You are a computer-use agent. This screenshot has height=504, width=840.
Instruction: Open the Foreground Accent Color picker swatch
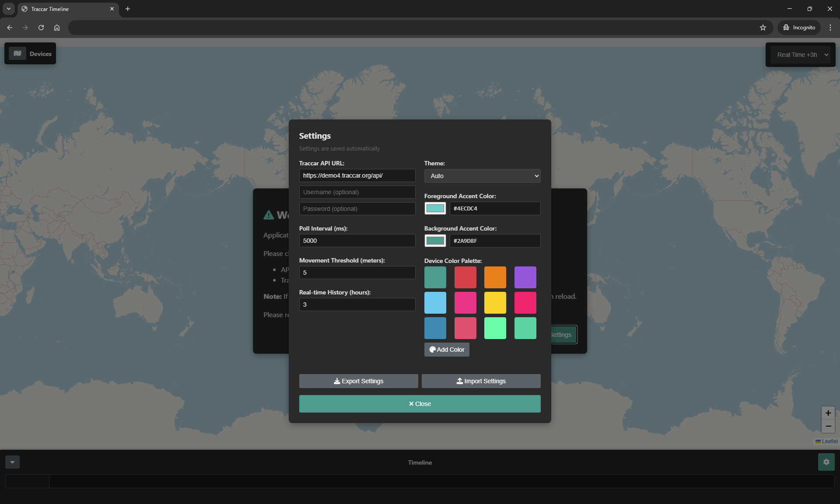pos(435,208)
